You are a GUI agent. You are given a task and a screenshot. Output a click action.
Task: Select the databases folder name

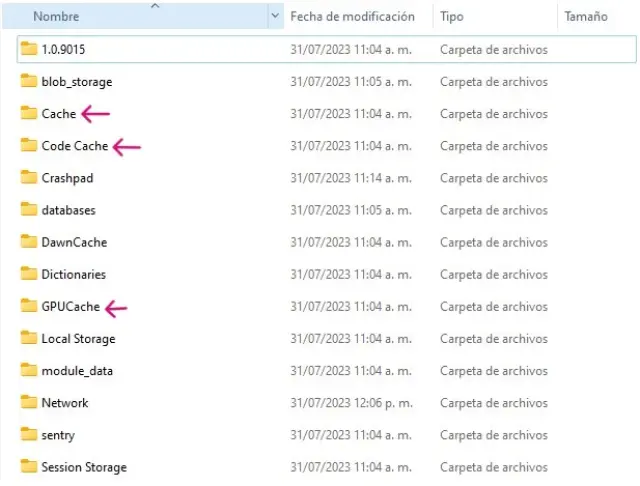click(x=68, y=210)
